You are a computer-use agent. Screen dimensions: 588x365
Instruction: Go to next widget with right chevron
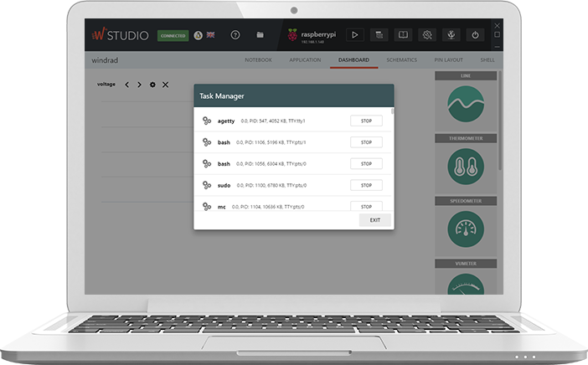coord(140,85)
